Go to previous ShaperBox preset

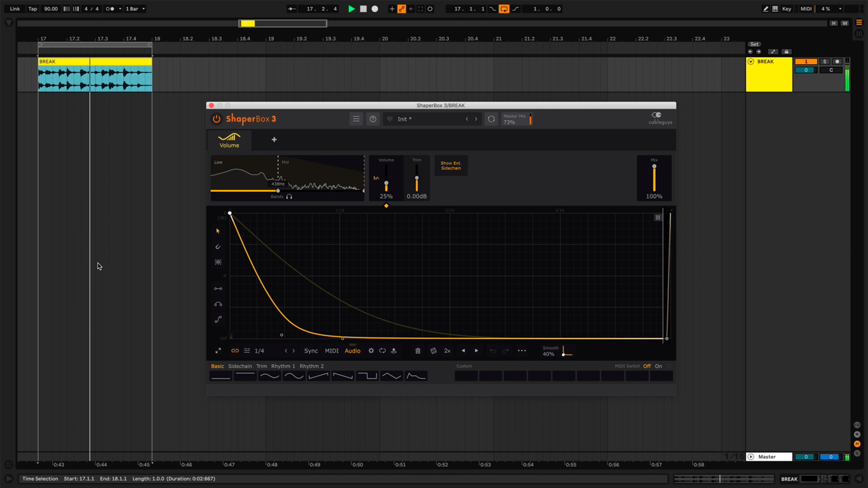tap(467, 119)
